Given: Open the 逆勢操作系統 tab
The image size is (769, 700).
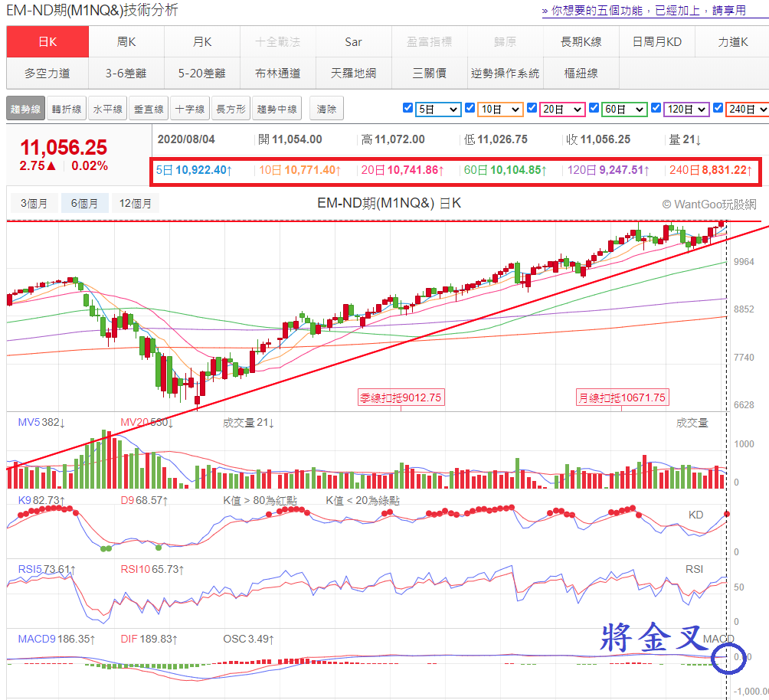Looking at the screenshot, I should tap(506, 73).
